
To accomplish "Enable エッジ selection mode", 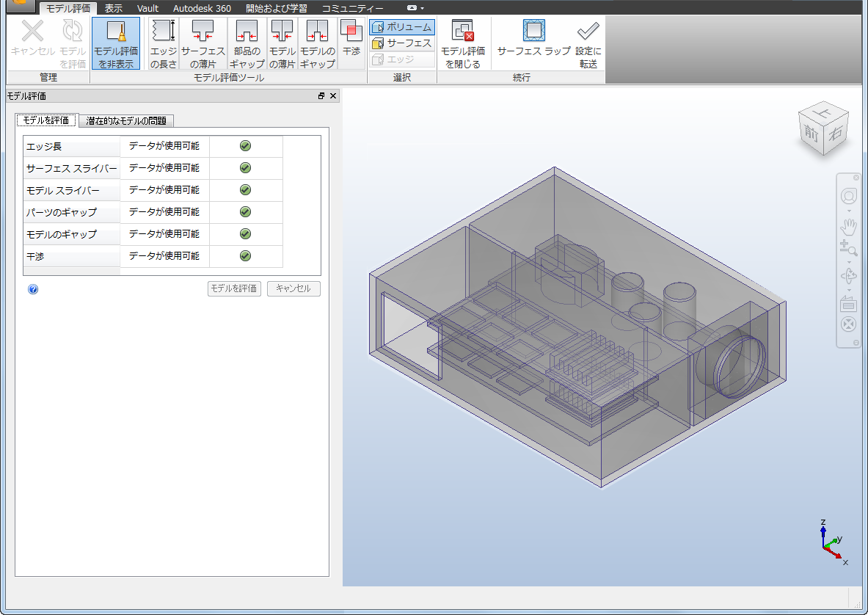I will 402,59.
